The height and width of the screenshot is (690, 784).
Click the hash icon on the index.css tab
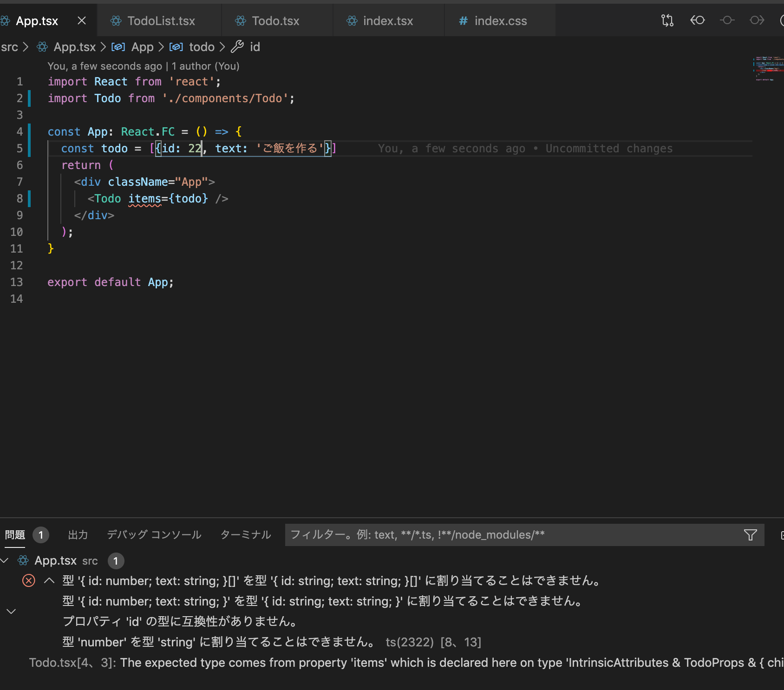click(463, 20)
